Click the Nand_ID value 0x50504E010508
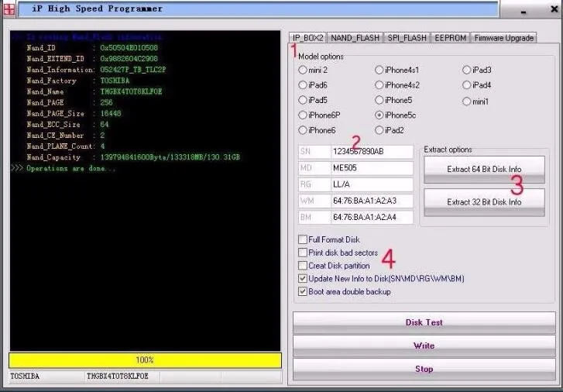 pos(129,48)
